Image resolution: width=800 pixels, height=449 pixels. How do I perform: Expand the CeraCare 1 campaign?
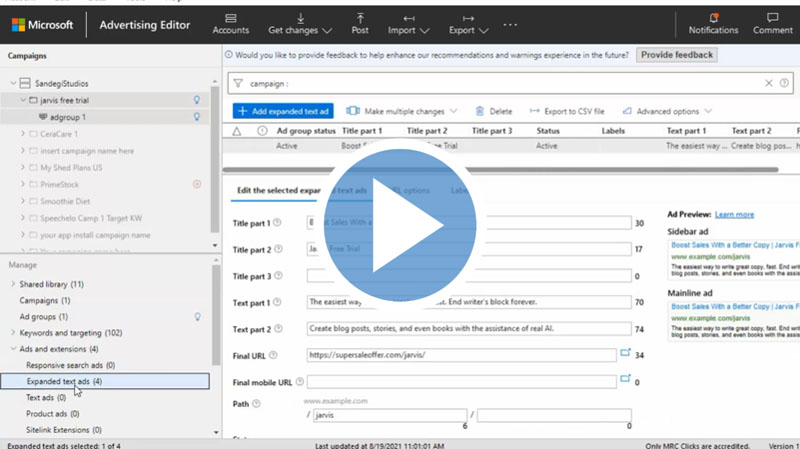pyautogui.click(x=23, y=134)
